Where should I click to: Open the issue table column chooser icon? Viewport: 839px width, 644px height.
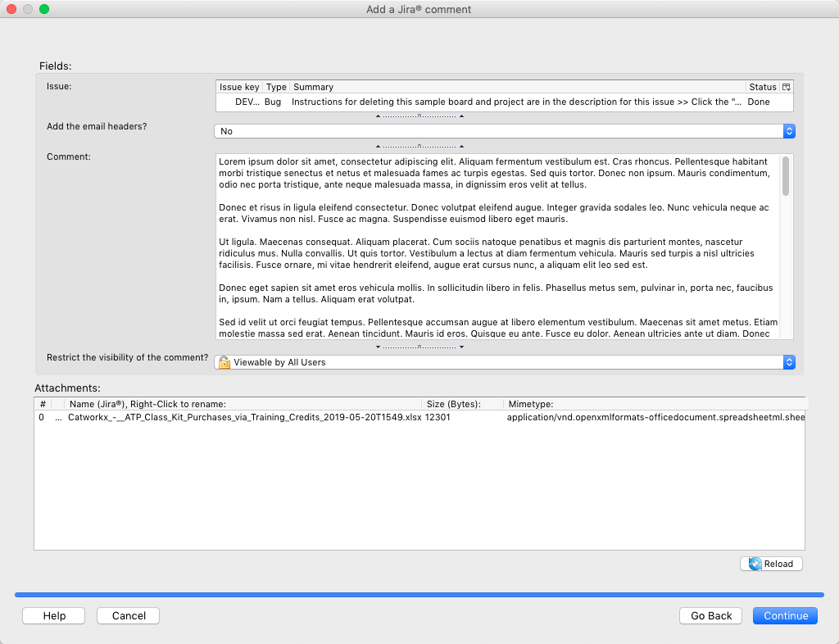[x=787, y=87]
